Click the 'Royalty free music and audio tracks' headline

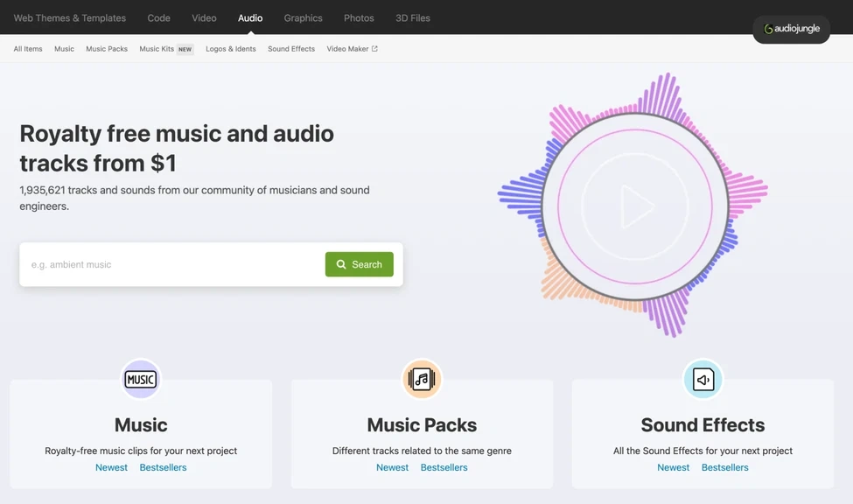pos(177,148)
